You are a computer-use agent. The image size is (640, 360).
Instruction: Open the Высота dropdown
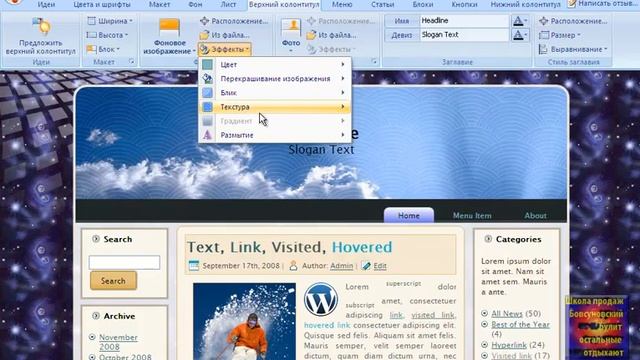[x=108, y=35]
